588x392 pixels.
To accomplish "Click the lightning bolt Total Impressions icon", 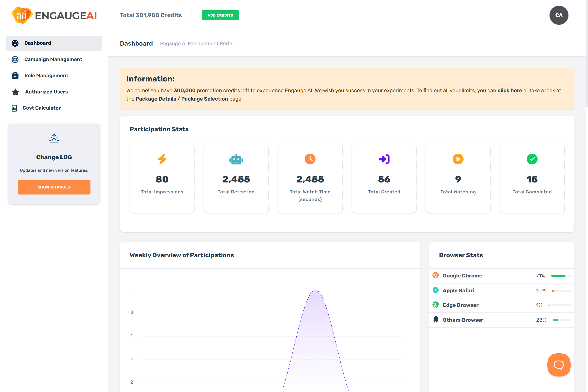I will coord(162,159).
